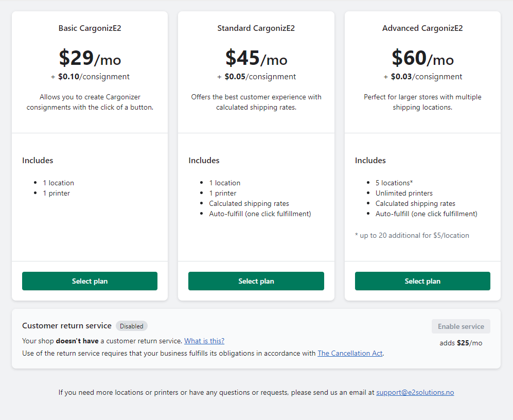513x420 pixels.
Task: Select the Basic CargonizE2 plan
Action: click(90, 281)
